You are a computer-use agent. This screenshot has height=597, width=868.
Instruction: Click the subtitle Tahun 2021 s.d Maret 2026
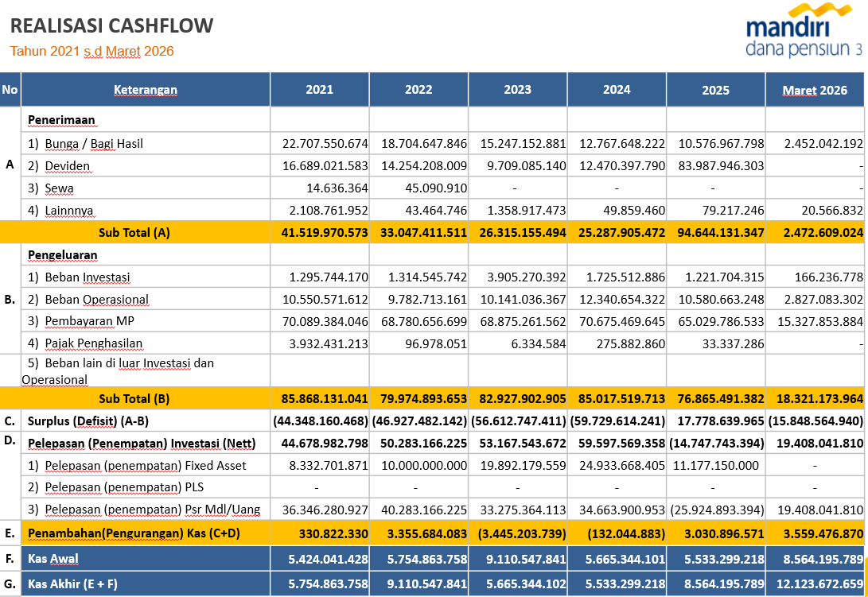[91, 52]
